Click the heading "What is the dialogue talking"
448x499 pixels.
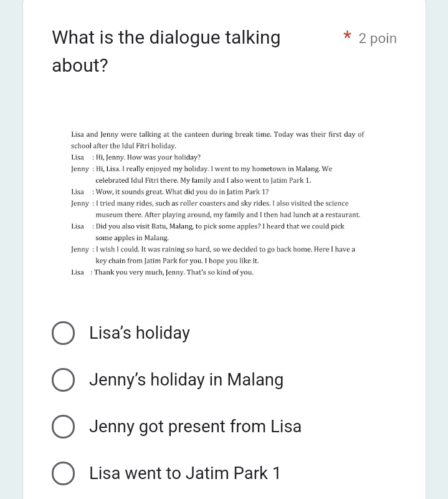pos(166,37)
